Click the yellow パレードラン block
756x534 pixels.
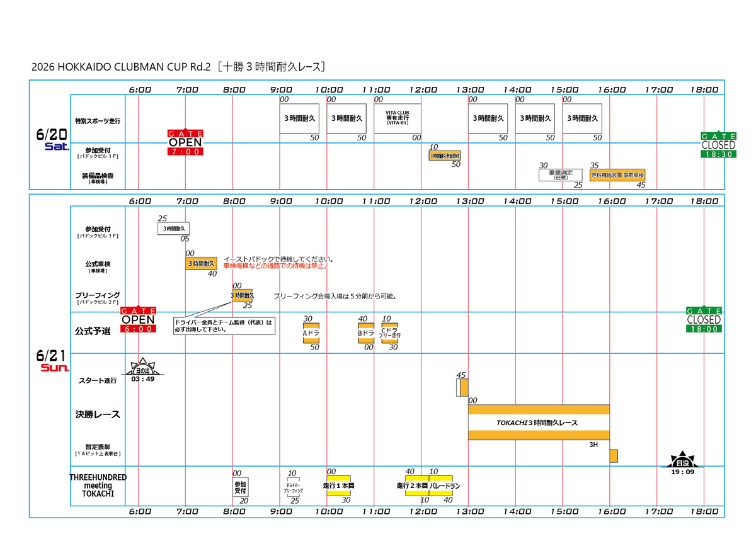(441, 486)
